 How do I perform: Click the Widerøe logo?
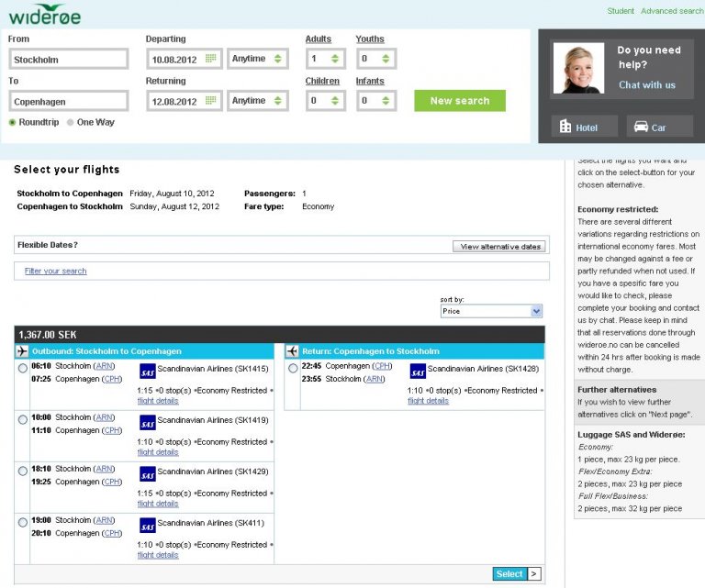point(45,16)
